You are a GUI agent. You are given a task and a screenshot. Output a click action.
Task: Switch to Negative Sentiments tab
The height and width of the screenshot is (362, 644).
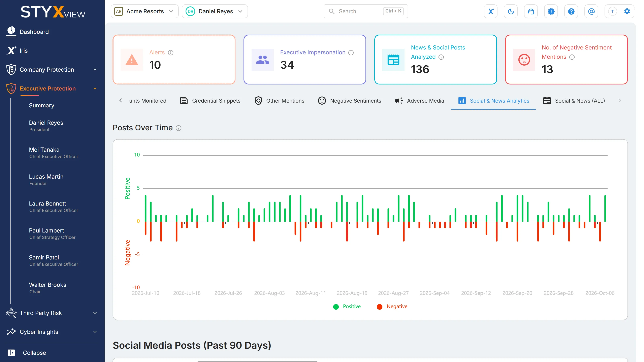pos(350,101)
